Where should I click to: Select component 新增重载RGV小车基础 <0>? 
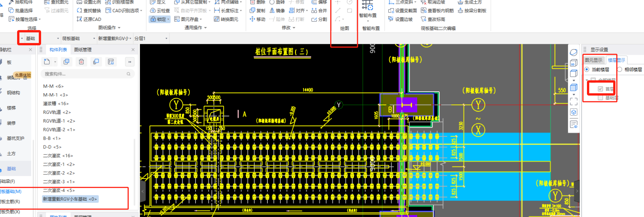[x=70, y=199]
